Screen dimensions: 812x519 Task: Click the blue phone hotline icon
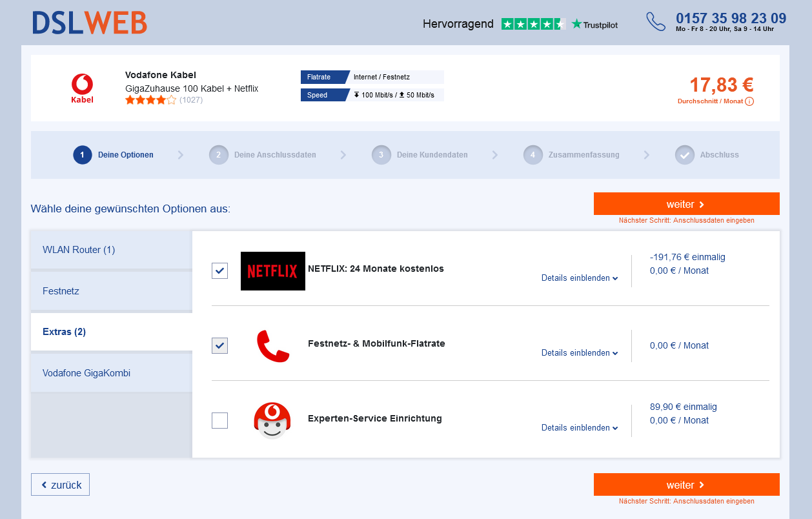point(656,21)
